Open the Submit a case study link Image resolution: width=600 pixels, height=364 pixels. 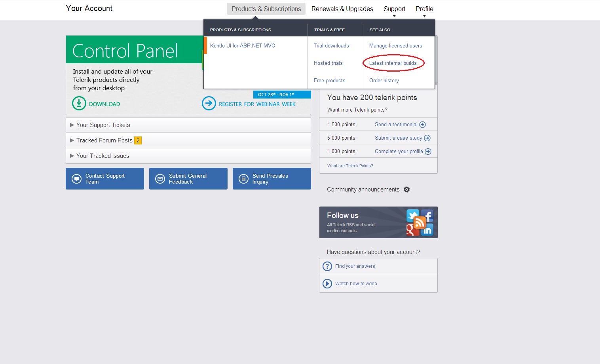tap(399, 138)
